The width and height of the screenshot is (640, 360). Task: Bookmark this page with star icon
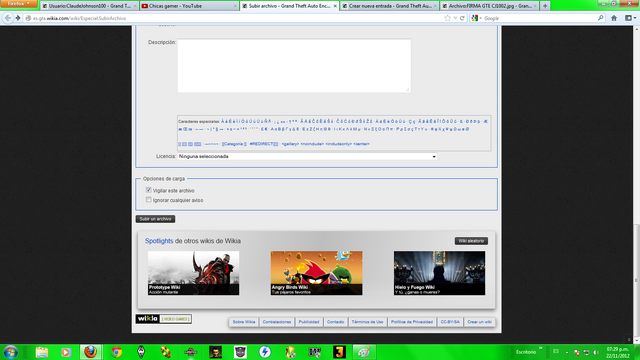(x=448, y=18)
